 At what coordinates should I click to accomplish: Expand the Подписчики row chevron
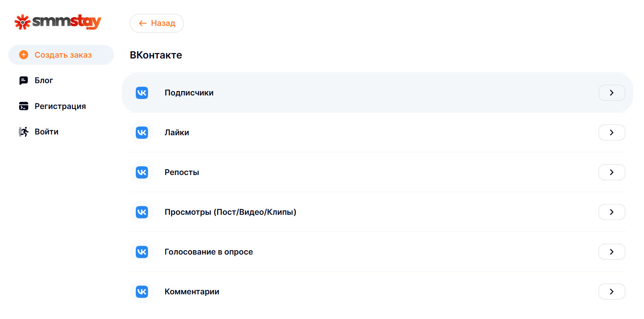coord(611,93)
